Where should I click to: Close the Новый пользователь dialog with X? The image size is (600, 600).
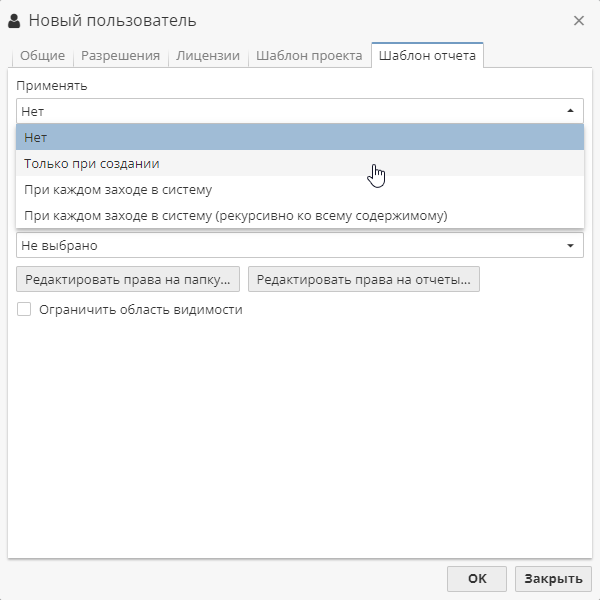(579, 21)
